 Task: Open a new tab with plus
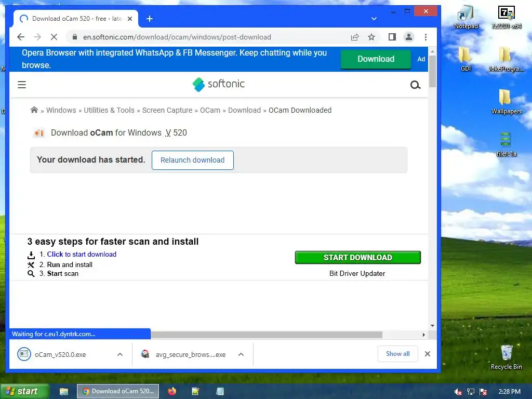[x=150, y=19]
